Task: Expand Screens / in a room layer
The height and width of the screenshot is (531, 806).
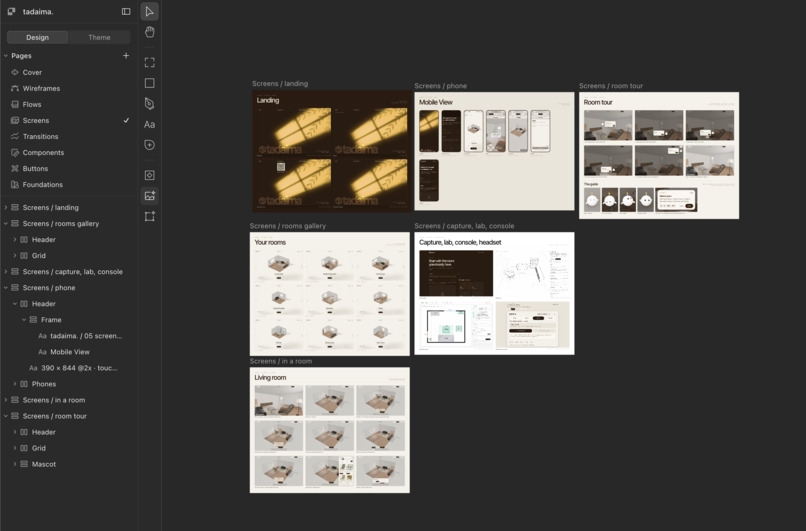Action: (x=6, y=400)
